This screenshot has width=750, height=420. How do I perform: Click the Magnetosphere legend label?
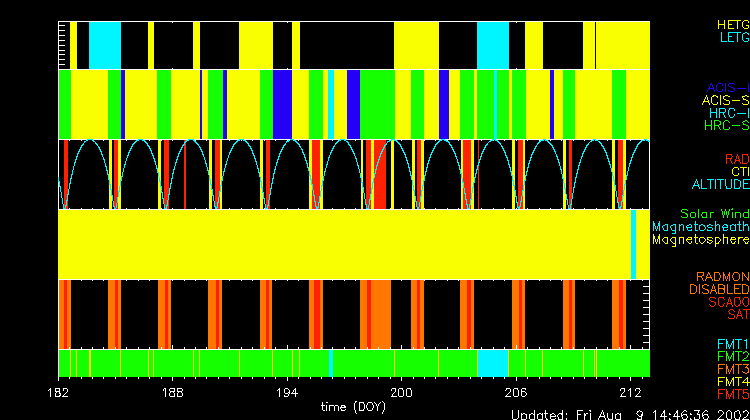click(700, 240)
